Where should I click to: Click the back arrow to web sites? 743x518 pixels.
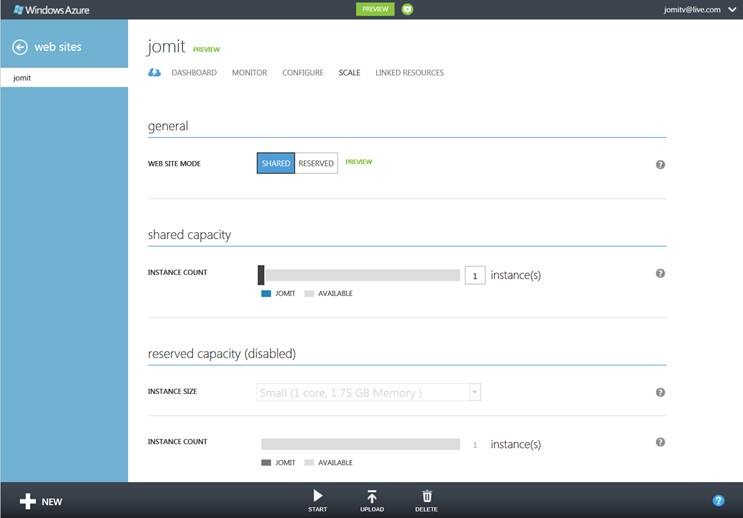(x=19, y=47)
